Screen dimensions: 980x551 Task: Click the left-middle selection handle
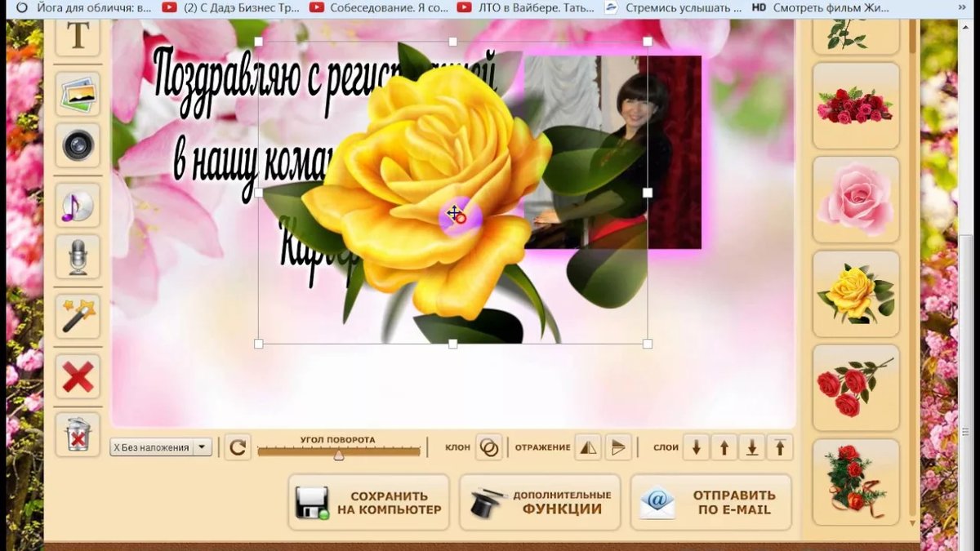tap(259, 193)
